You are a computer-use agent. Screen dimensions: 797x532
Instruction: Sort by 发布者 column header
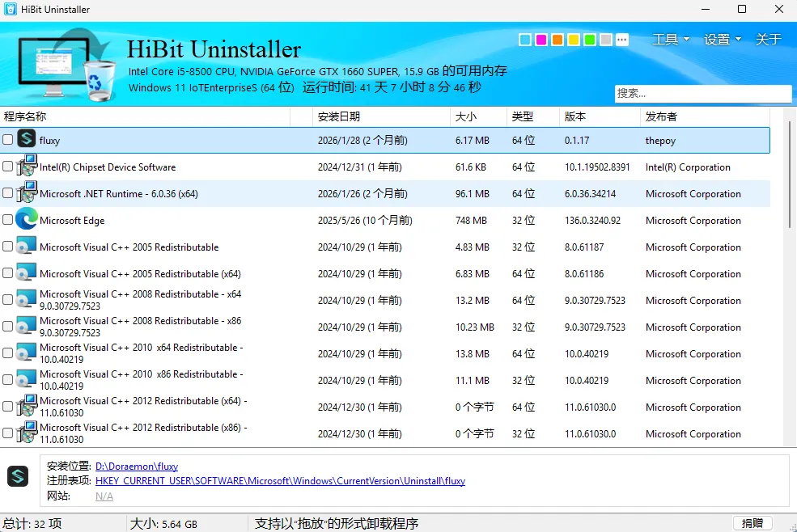(705, 116)
